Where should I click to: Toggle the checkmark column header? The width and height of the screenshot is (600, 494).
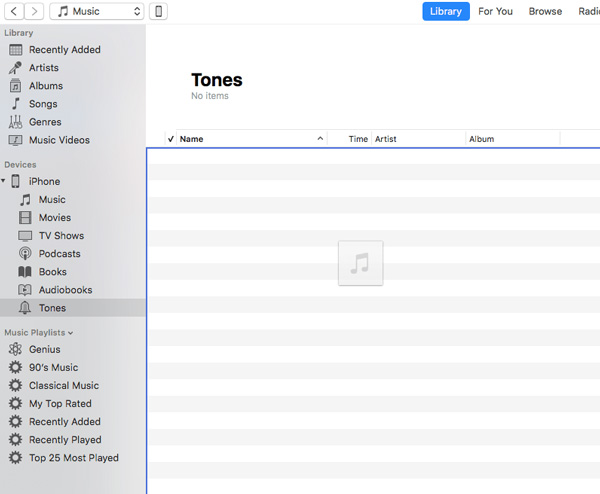[171, 139]
